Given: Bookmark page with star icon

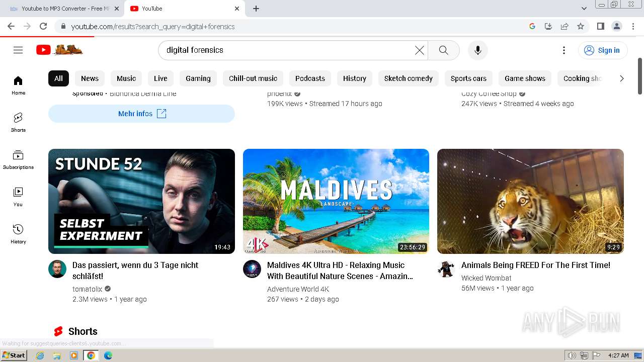Looking at the screenshot, I should point(581,26).
